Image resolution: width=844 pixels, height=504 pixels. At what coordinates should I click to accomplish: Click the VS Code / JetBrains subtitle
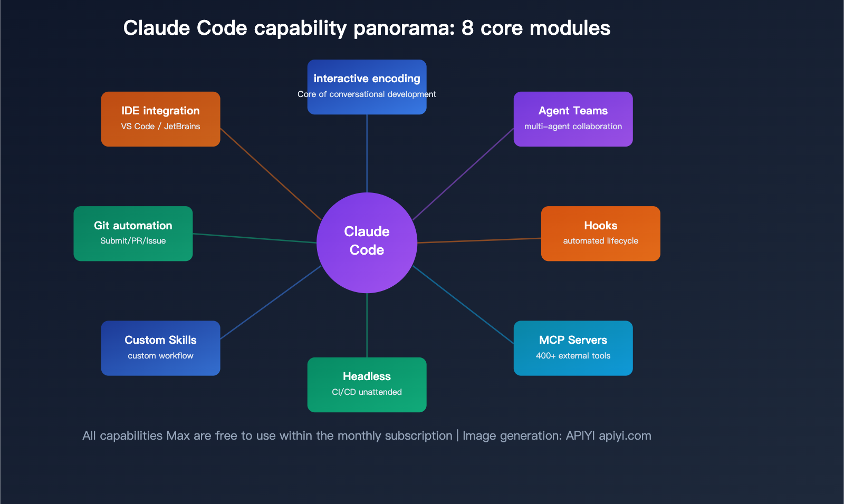tap(160, 127)
